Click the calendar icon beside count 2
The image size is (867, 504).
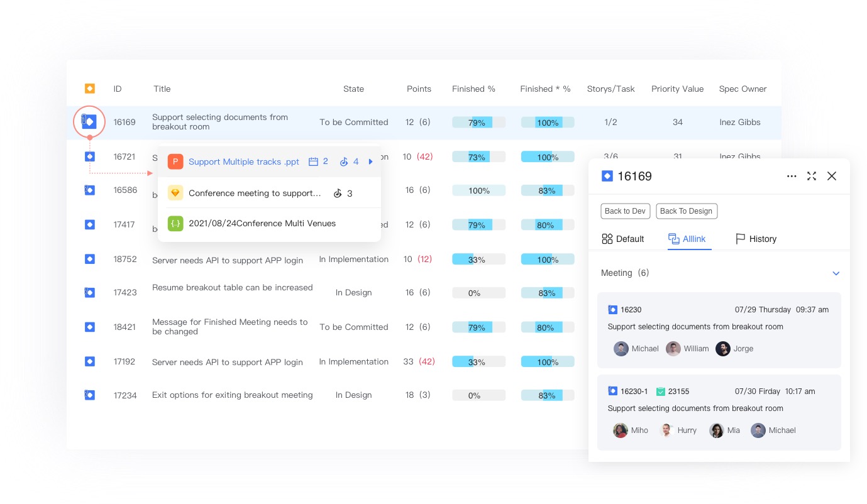point(313,162)
